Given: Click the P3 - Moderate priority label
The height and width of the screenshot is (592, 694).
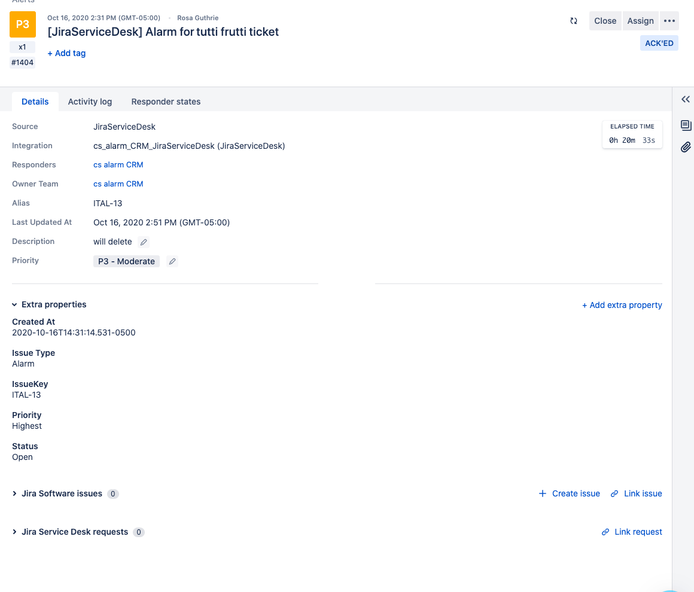Looking at the screenshot, I should tap(126, 261).
